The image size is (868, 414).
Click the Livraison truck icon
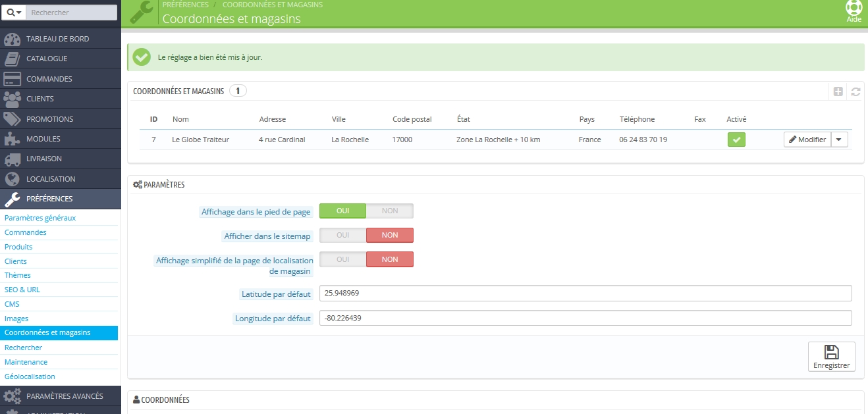coord(13,159)
